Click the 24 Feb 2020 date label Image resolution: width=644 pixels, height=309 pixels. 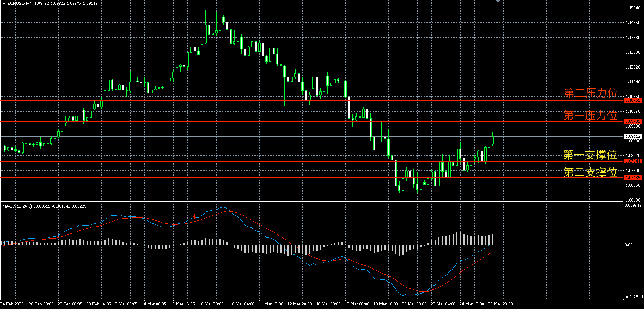pos(12,304)
